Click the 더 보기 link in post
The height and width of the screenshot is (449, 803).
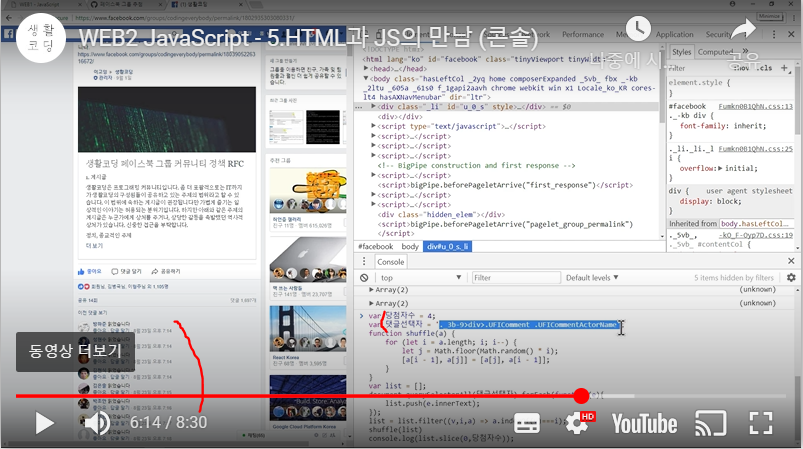coord(94,246)
